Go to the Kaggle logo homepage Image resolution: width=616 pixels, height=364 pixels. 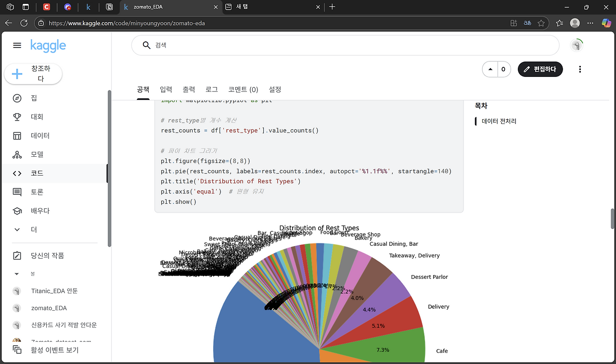click(48, 45)
